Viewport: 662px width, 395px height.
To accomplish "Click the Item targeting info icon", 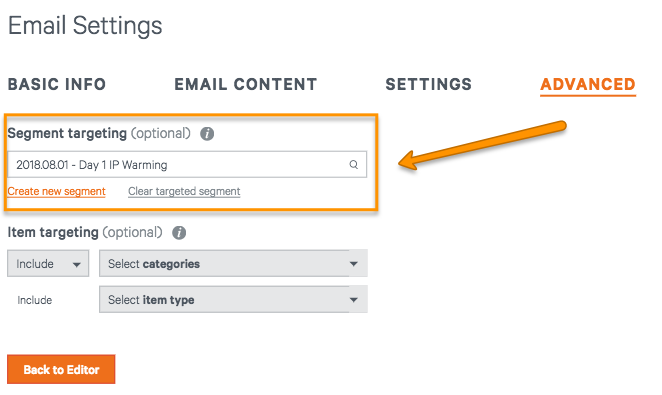I will [x=179, y=233].
